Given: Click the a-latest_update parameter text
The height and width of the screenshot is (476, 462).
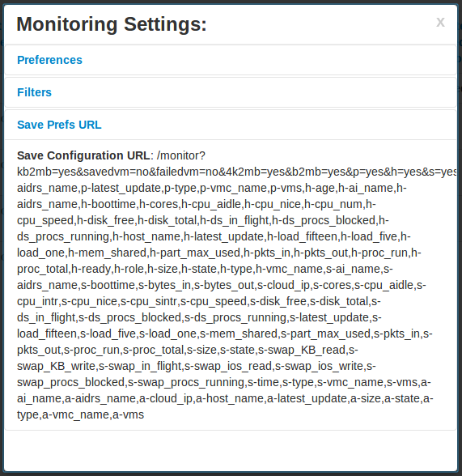Looking at the screenshot, I should [x=307, y=398].
